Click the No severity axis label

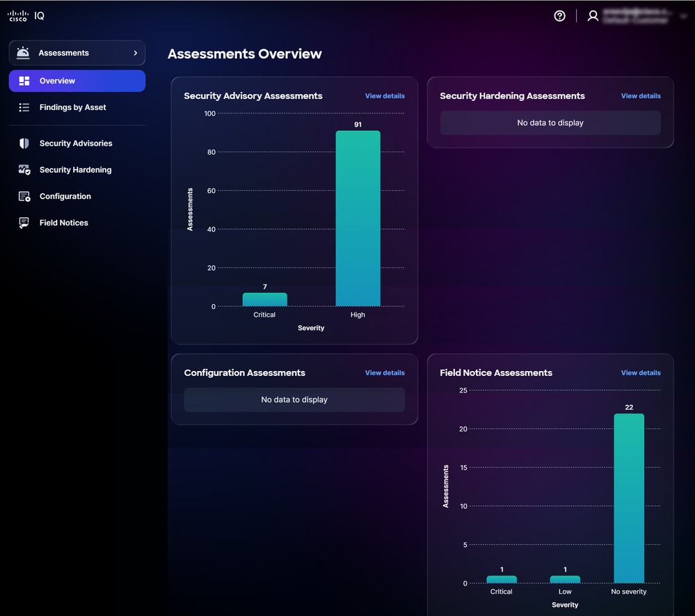628,592
